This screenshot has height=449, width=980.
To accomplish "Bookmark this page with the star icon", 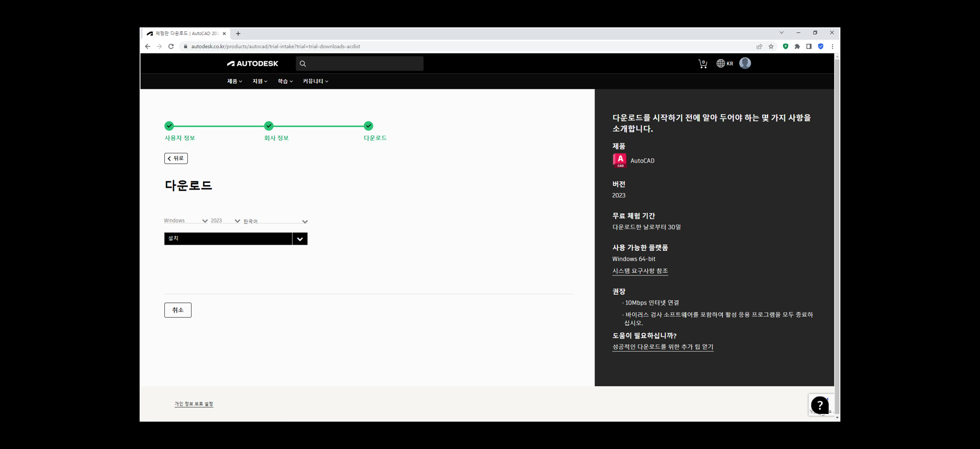I will pos(771,47).
